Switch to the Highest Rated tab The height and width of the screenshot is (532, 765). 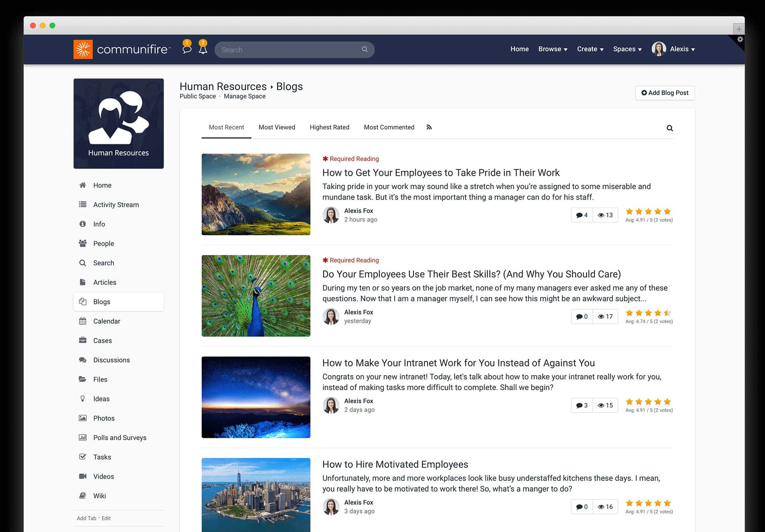point(329,127)
